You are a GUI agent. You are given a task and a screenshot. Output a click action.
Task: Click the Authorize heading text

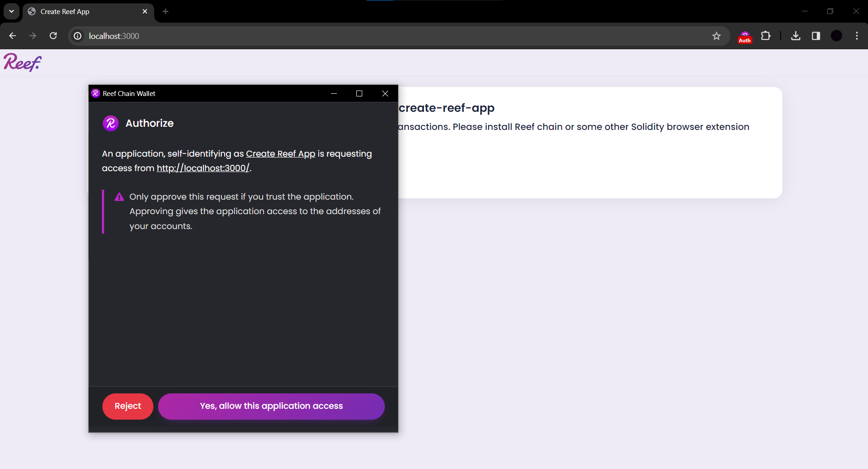(149, 123)
